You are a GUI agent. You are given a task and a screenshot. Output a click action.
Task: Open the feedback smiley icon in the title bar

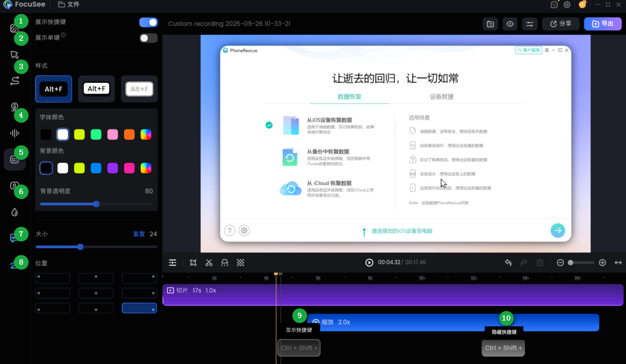point(554,5)
